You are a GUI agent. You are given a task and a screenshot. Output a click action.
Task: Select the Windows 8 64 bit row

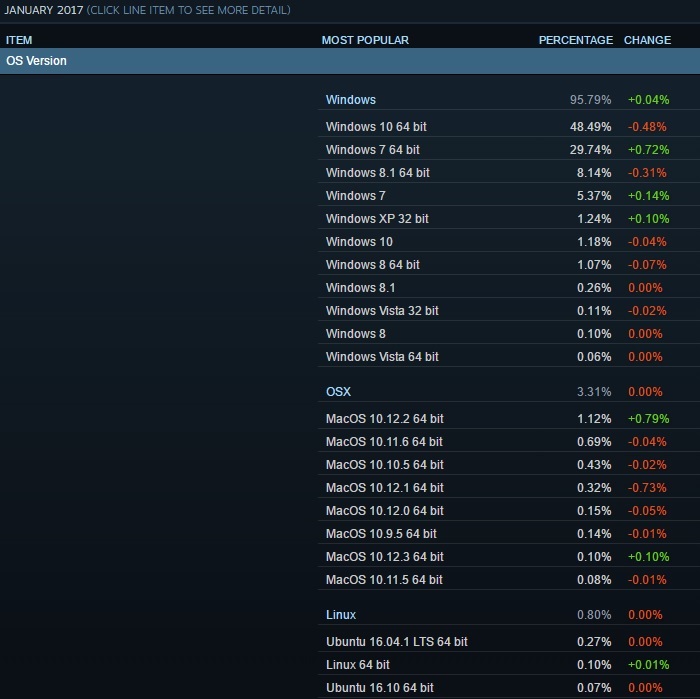tap(508, 265)
